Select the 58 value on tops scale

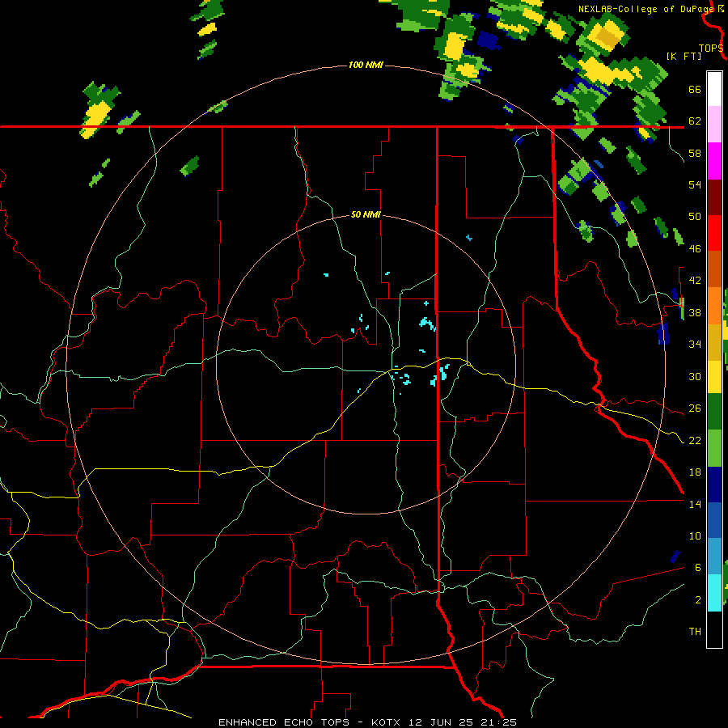click(x=695, y=153)
